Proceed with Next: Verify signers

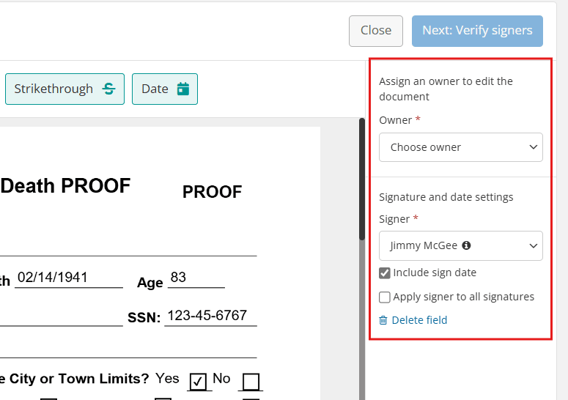pos(477,31)
